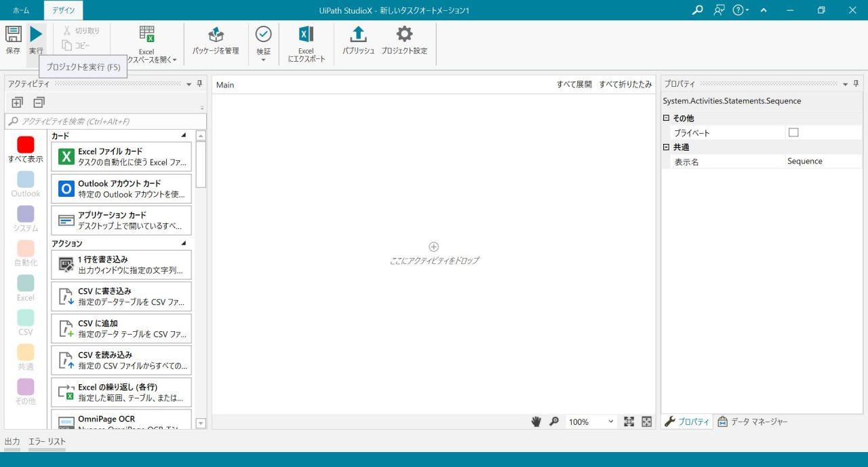Image resolution: width=868 pixels, height=467 pixels.
Task: Switch to the ホーム tab
Action: [21, 10]
